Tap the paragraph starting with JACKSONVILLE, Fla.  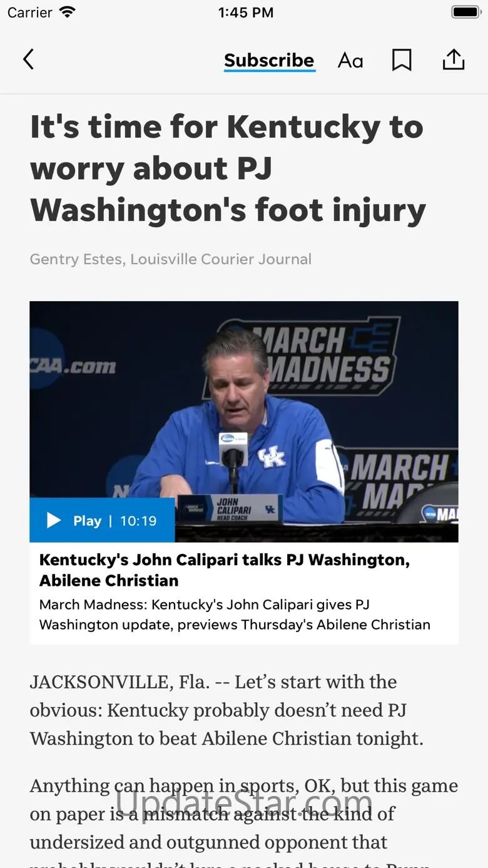(x=226, y=710)
